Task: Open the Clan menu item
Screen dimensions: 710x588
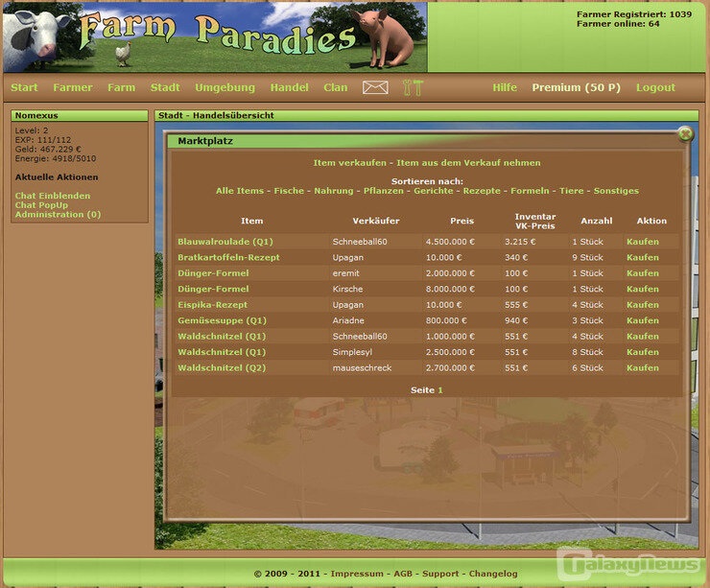Action: pyautogui.click(x=336, y=87)
